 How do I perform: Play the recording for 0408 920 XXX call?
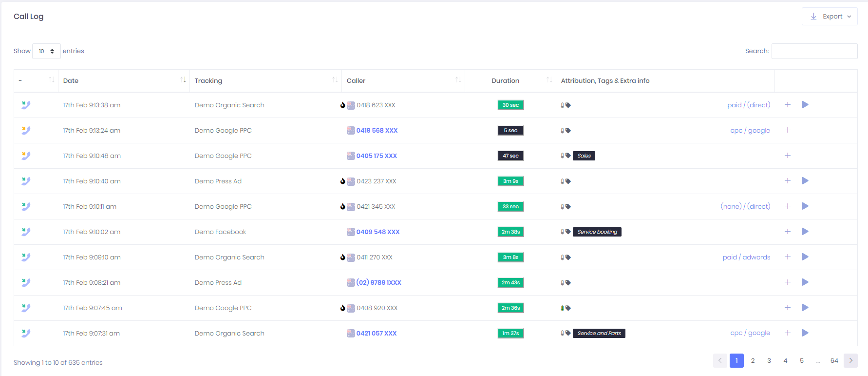(805, 308)
